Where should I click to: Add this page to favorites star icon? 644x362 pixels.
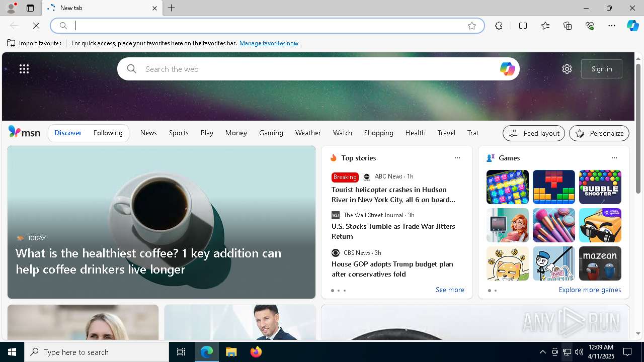point(472,26)
